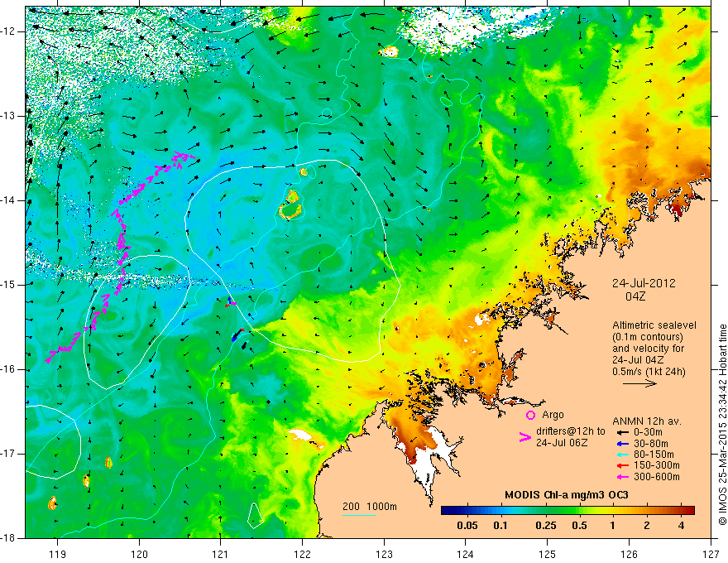Select the magenta 300-600m legend arrow
The width and height of the screenshot is (728, 563).
622,477
